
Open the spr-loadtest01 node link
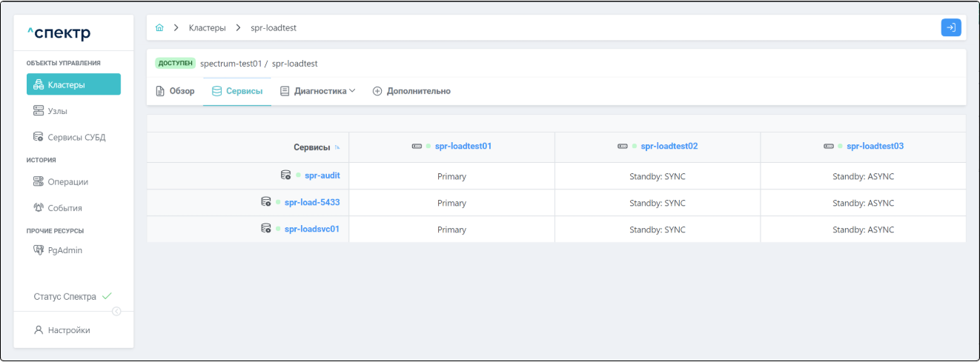click(x=463, y=147)
